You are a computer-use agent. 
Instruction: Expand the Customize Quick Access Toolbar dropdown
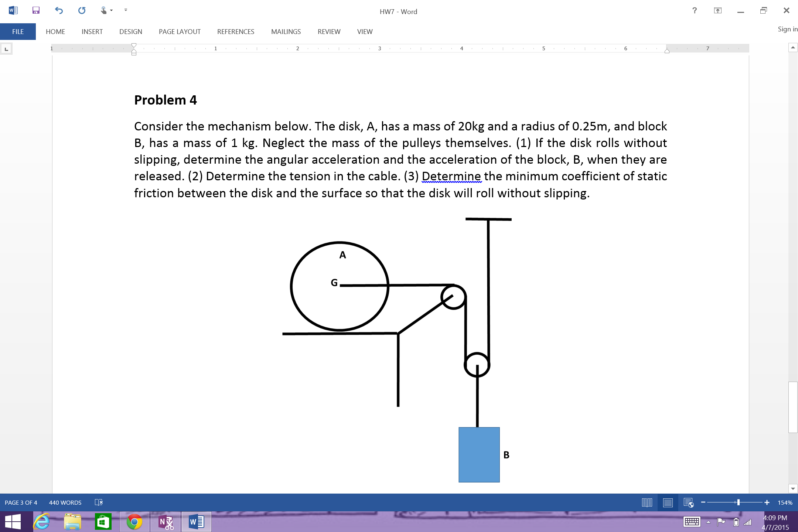coord(126,10)
